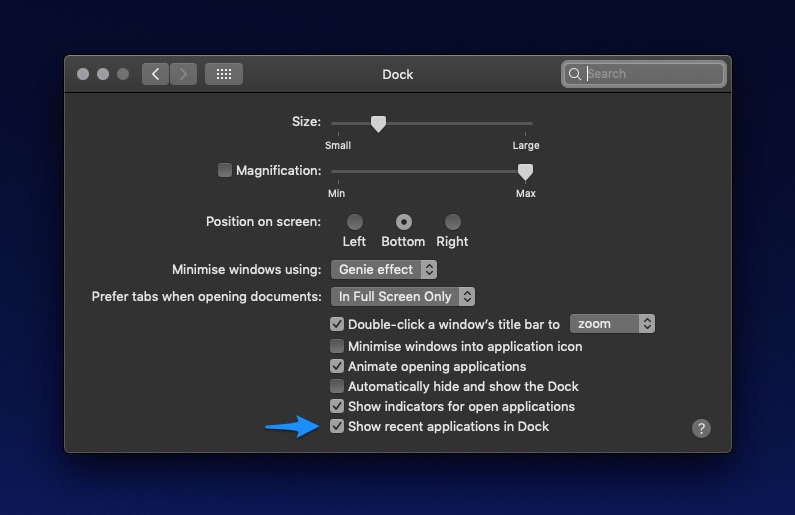The width and height of the screenshot is (795, 515).
Task: Click the disabled zoom window button
Action: click(123, 74)
